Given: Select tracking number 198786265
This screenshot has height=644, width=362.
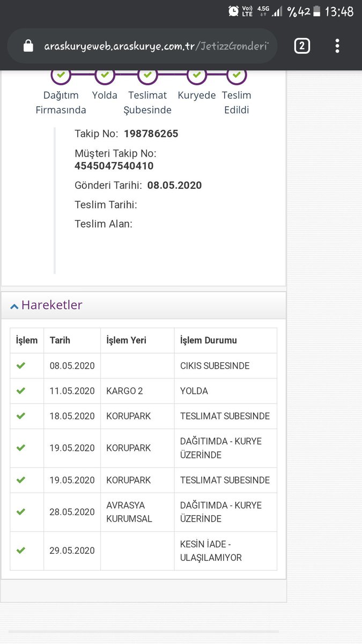Looking at the screenshot, I should (151, 134).
